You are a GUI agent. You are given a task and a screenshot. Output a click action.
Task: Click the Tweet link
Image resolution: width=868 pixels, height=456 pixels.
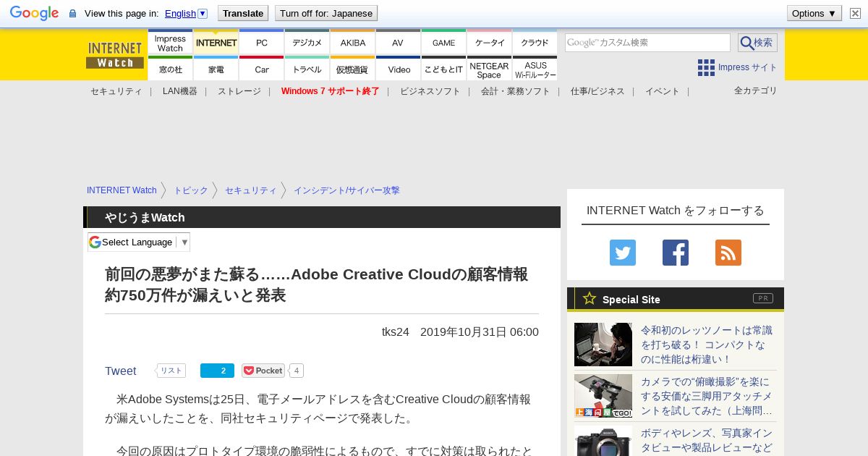[120, 371]
